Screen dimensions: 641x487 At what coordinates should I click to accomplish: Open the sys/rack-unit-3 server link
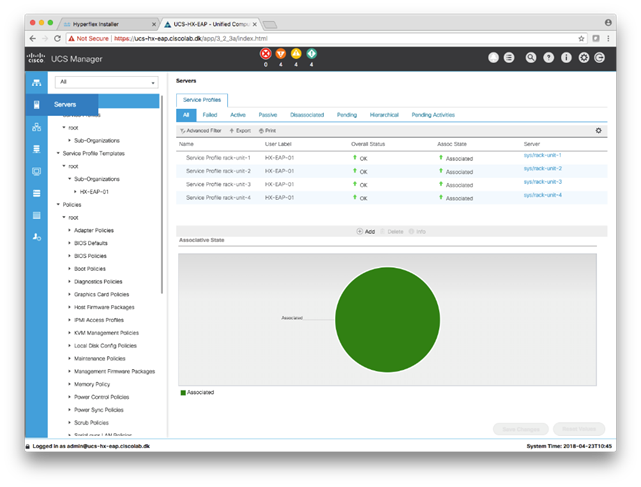543,182
